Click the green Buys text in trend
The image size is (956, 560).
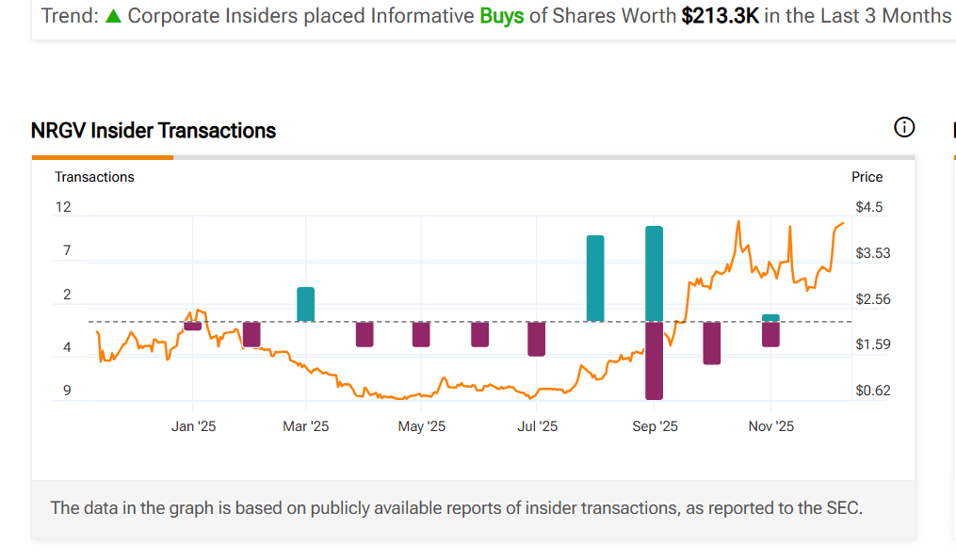click(501, 16)
